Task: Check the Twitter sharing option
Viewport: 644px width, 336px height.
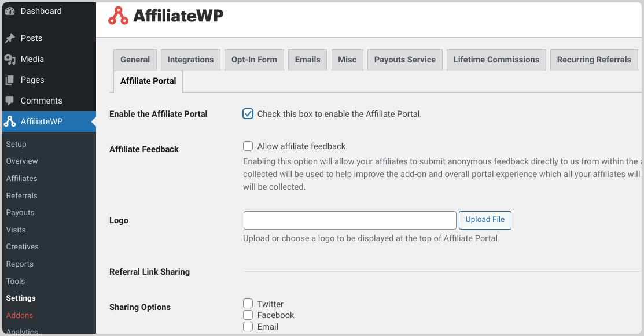Action: (x=248, y=303)
